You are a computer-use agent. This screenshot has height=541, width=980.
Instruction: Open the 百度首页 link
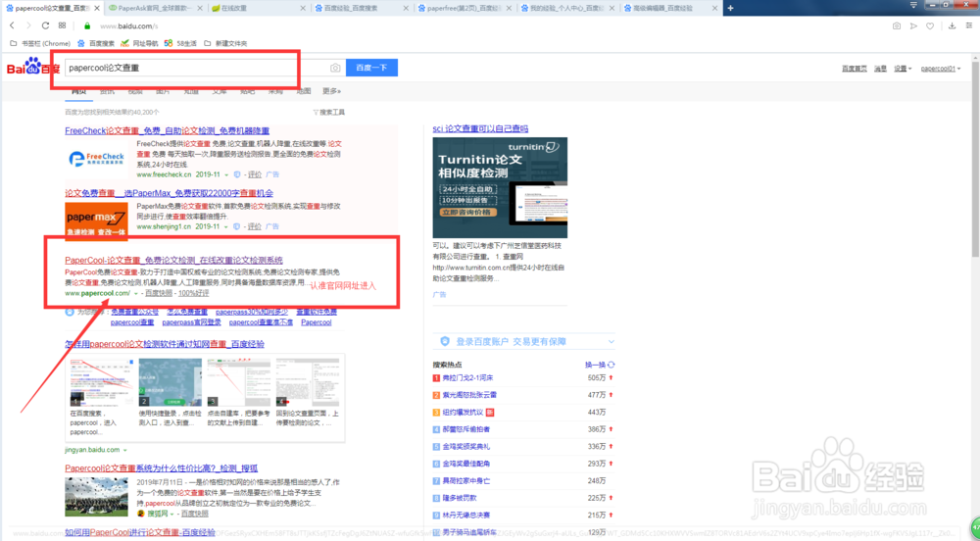[x=855, y=69]
